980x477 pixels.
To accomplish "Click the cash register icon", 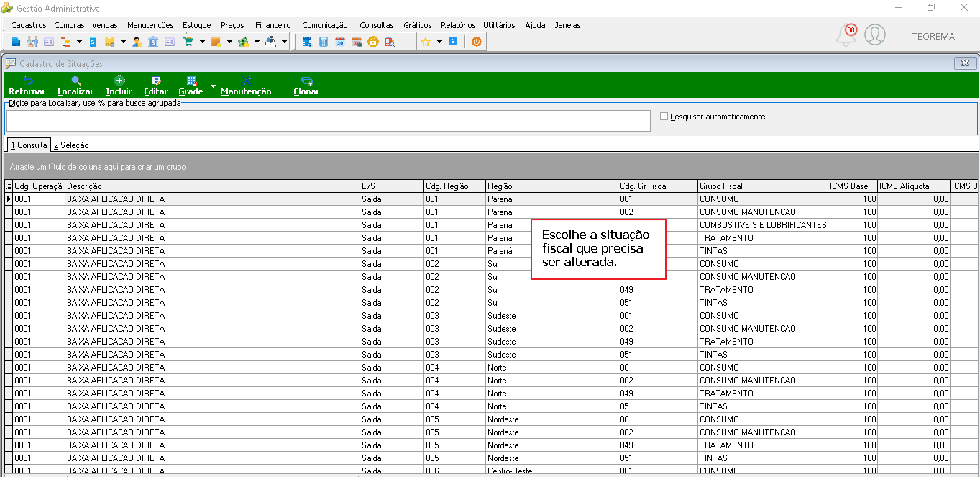I will coord(270,42).
